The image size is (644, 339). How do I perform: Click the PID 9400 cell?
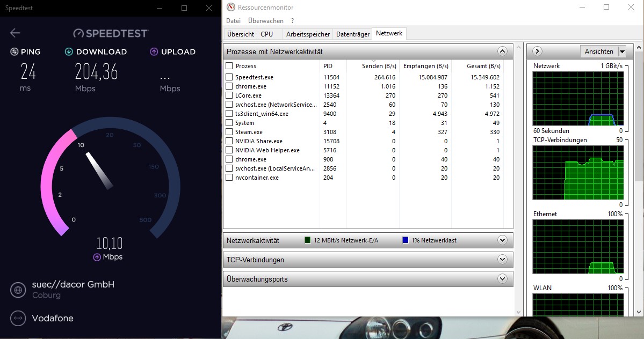(x=330, y=114)
